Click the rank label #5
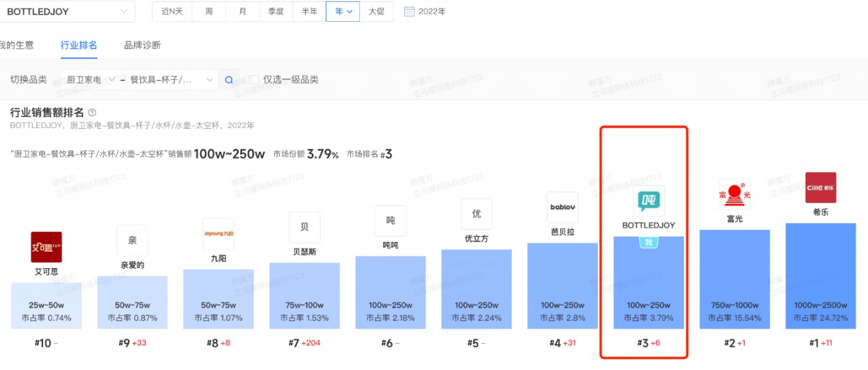The height and width of the screenshot is (370, 868). tap(477, 343)
